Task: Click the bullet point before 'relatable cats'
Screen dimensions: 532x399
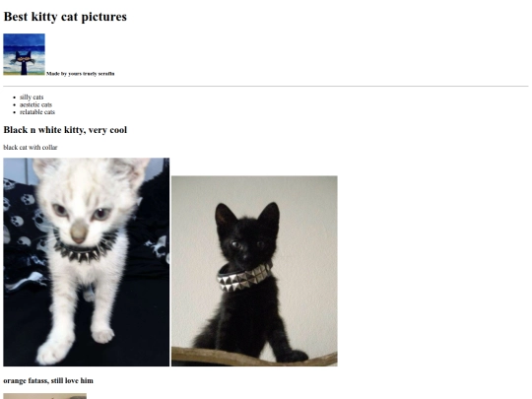Action: [14, 112]
